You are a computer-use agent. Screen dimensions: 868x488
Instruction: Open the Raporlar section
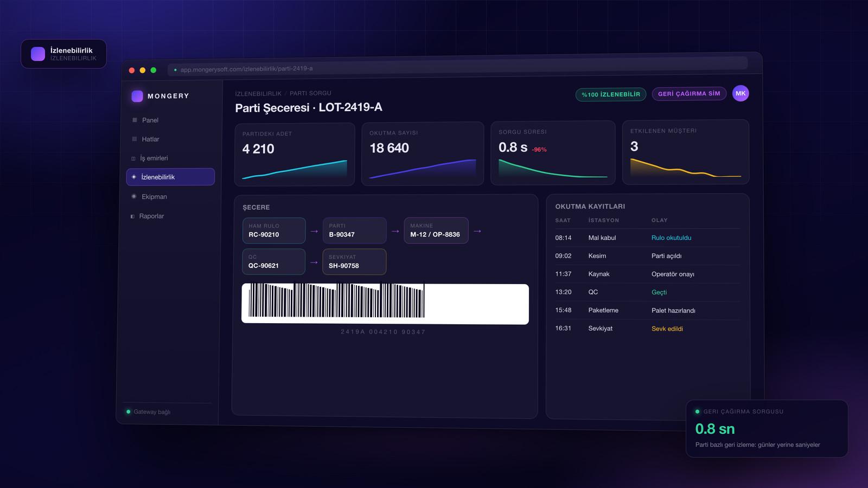[169, 216]
